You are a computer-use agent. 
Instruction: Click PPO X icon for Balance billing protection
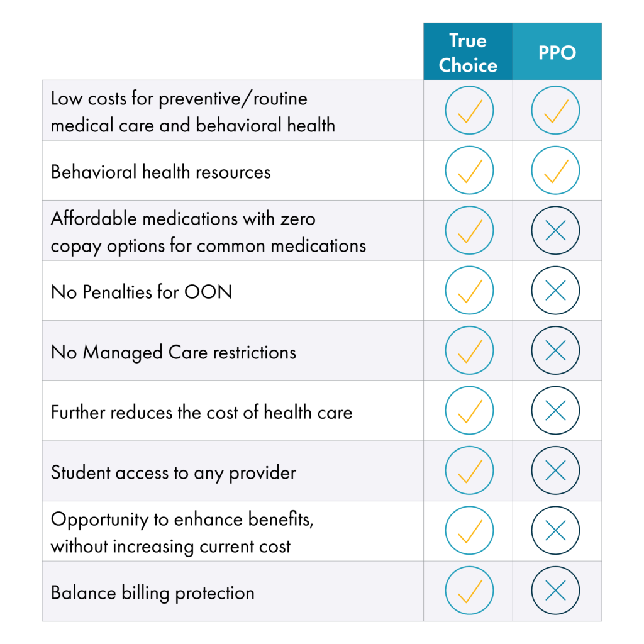pyautogui.click(x=555, y=591)
